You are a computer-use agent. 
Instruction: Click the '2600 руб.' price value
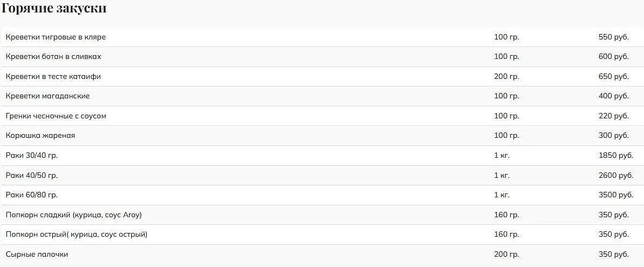pyautogui.click(x=616, y=175)
